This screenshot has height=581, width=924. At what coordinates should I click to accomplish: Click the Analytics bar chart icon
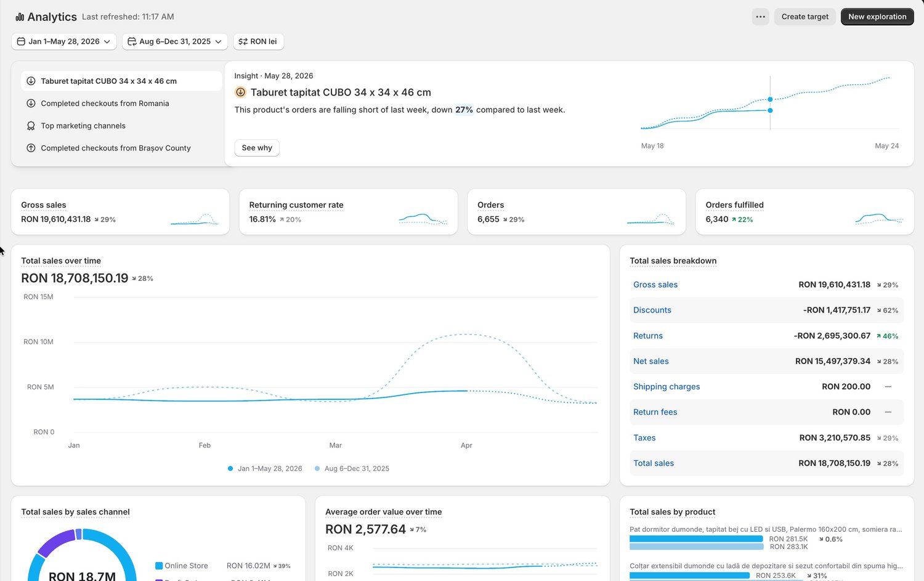click(20, 17)
